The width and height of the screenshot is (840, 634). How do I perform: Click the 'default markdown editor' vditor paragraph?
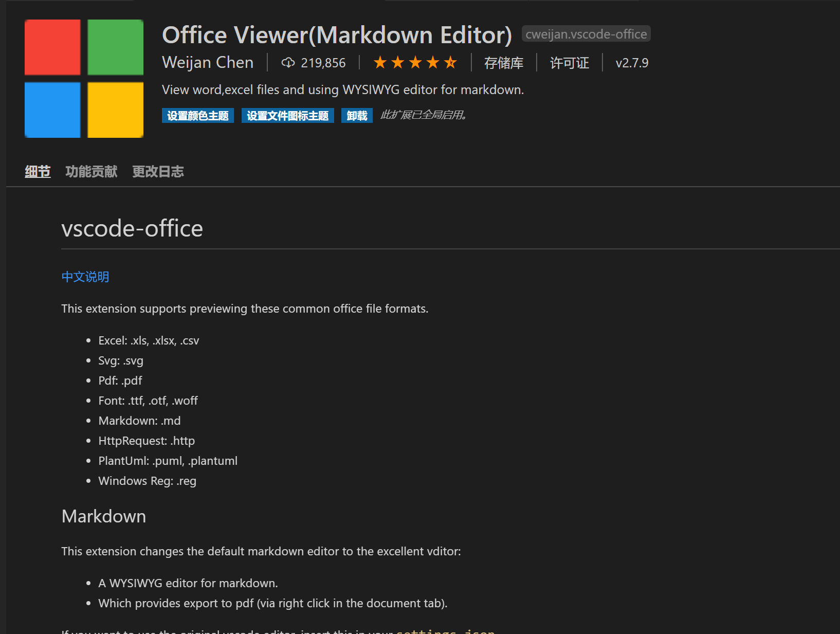pos(261,551)
